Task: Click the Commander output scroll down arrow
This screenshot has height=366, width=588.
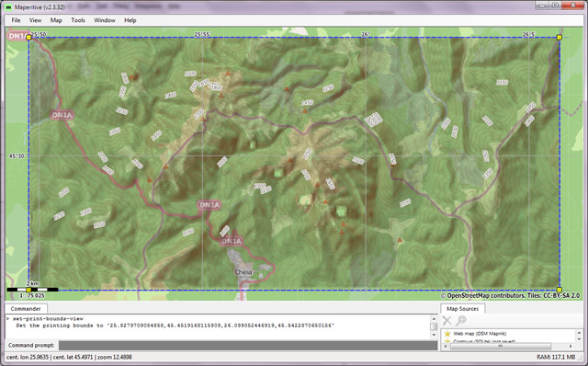Action: coord(434,335)
